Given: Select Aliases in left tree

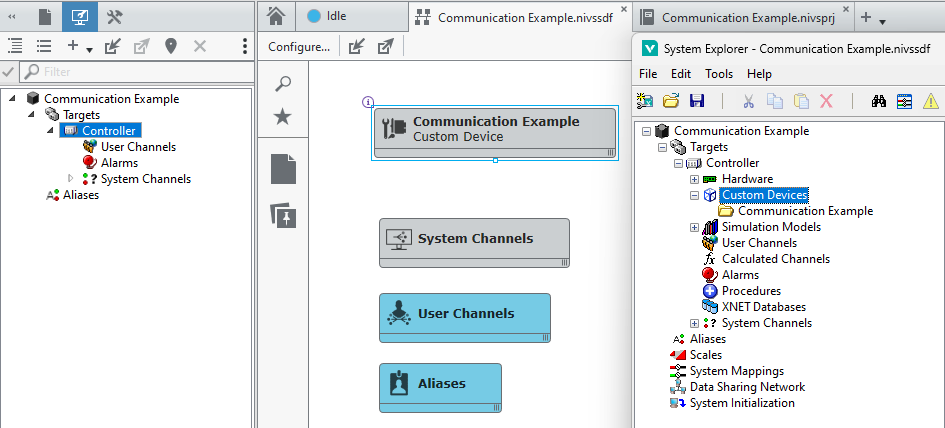Looking at the screenshot, I should (x=81, y=195).
